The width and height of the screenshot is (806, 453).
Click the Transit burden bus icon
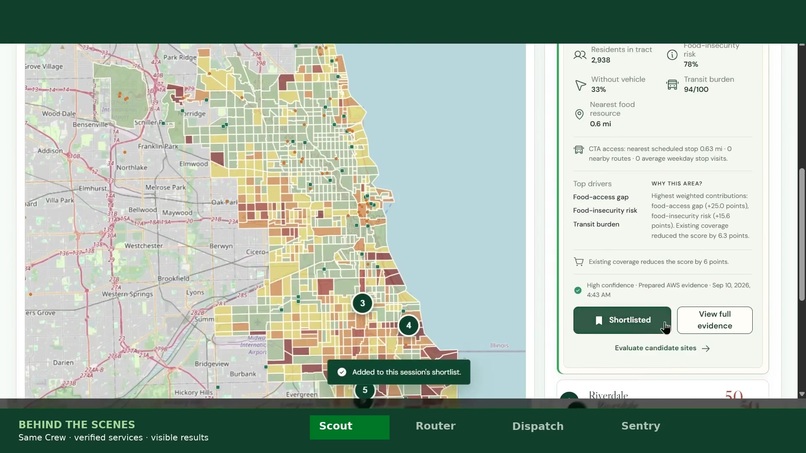pyautogui.click(x=672, y=84)
